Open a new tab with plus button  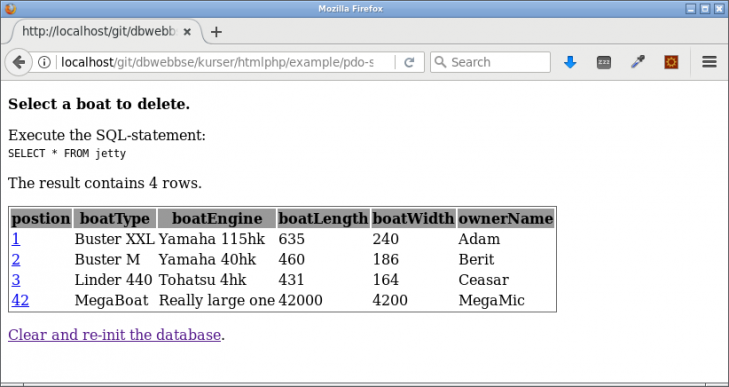[x=216, y=32]
